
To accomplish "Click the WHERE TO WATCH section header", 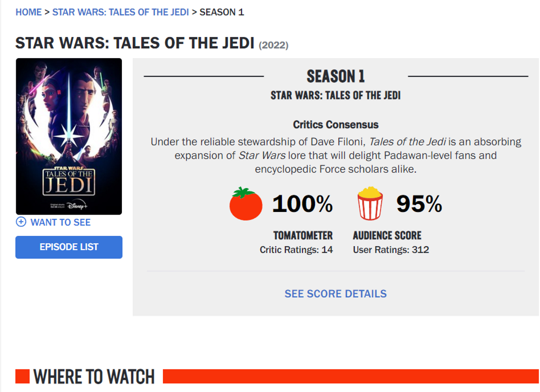I will pos(94,377).
